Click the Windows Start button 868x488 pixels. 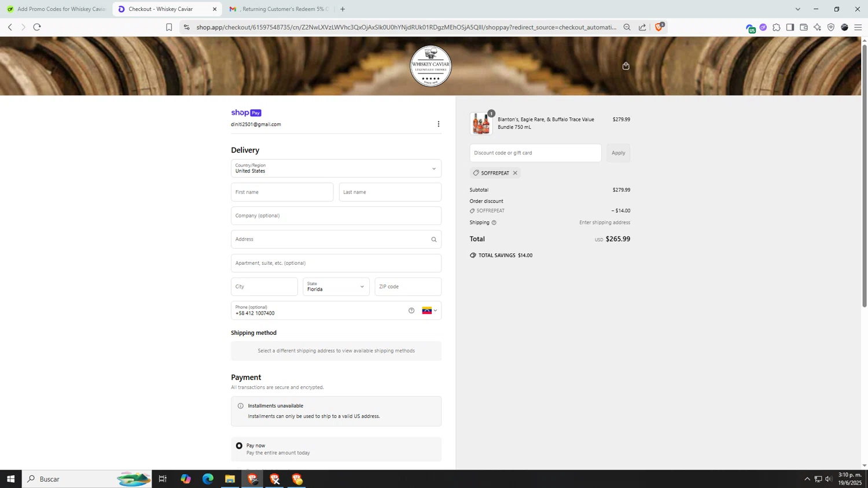(10, 479)
